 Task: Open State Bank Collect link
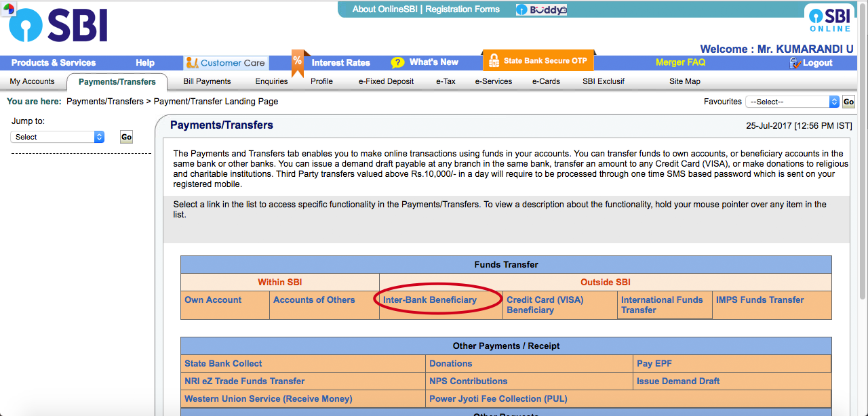pyautogui.click(x=223, y=364)
